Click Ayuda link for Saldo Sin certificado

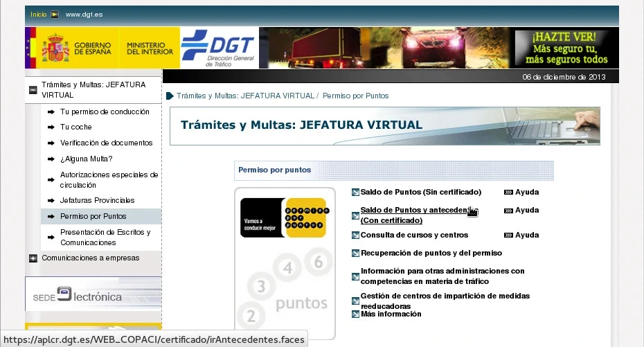pyautogui.click(x=526, y=192)
